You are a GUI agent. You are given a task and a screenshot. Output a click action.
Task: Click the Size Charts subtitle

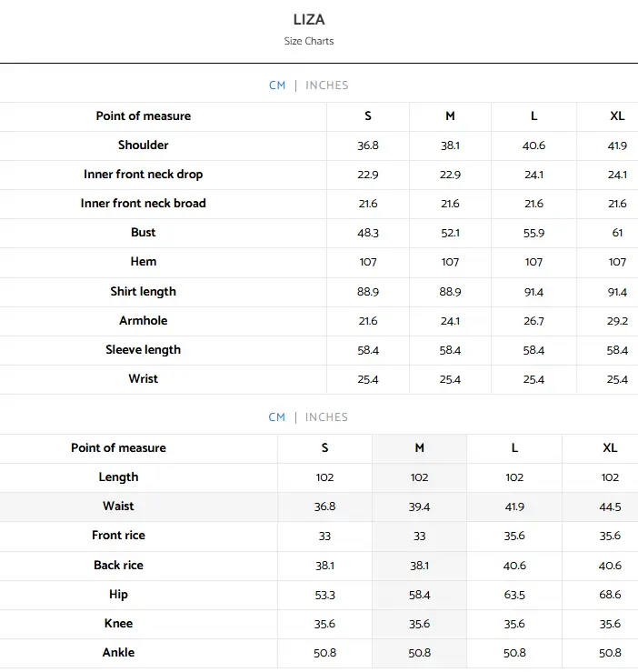pyautogui.click(x=309, y=41)
